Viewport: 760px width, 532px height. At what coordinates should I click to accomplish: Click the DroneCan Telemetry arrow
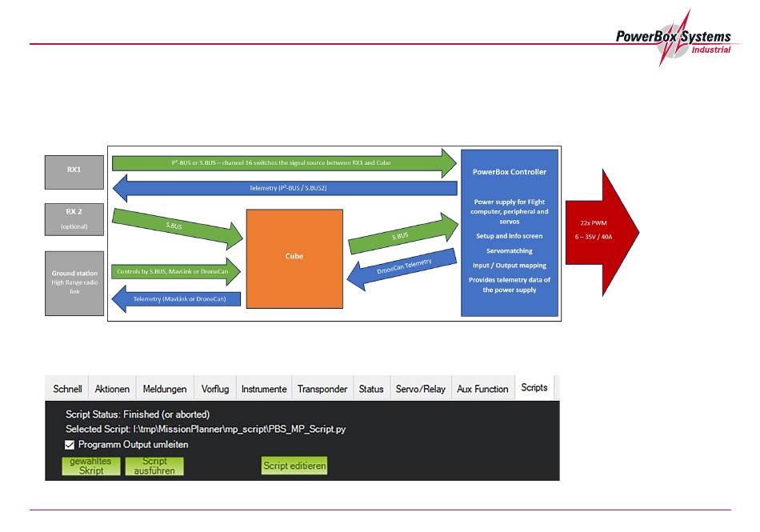tap(402, 270)
